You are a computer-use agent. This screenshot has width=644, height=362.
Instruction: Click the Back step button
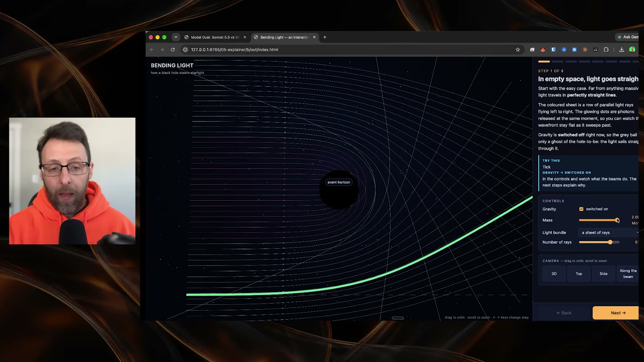point(563,313)
